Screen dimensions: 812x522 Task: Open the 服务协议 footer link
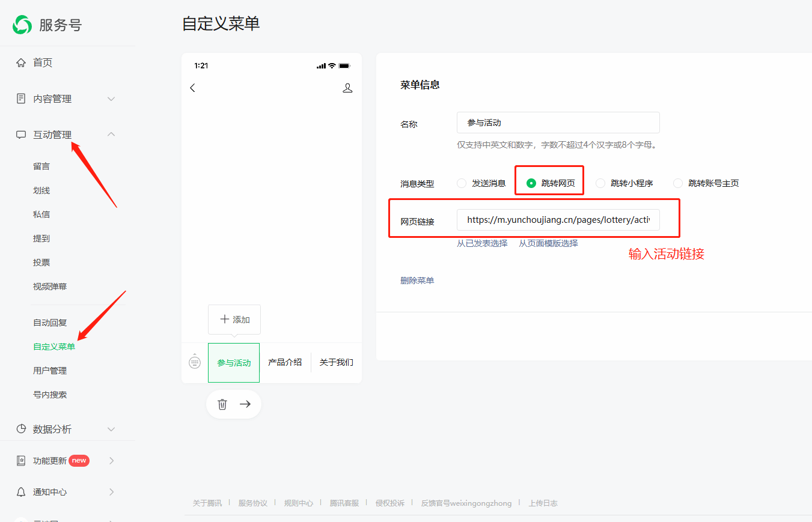[253, 503]
